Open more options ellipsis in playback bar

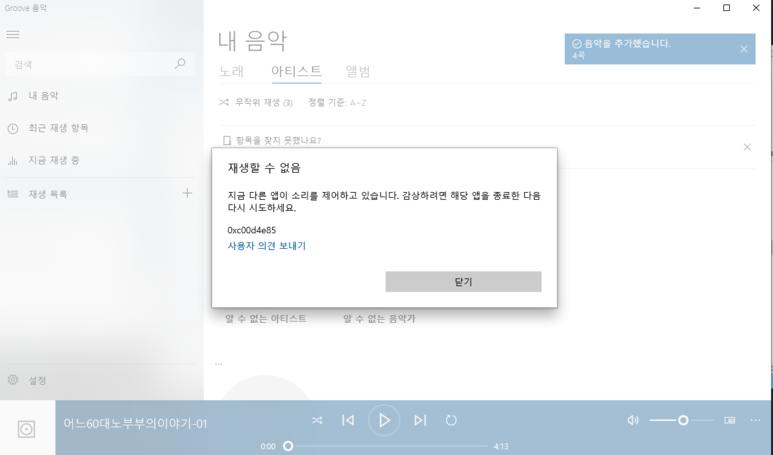tap(755, 420)
